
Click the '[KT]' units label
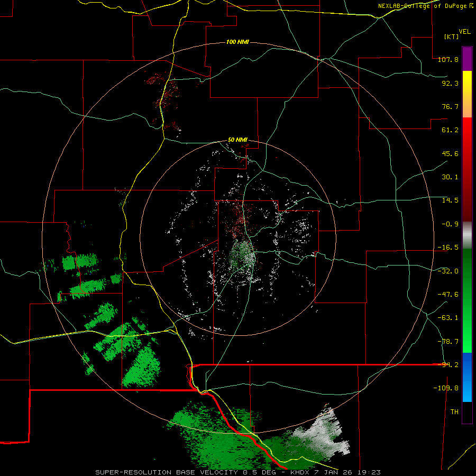tap(452, 36)
